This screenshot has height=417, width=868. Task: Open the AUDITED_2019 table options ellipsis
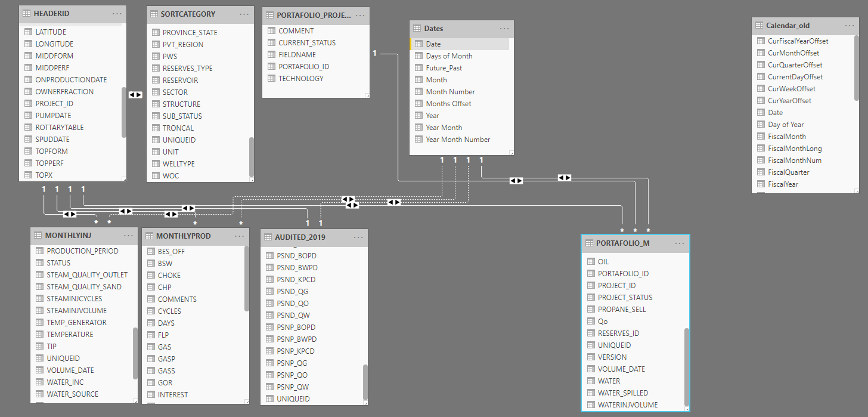click(x=358, y=237)
